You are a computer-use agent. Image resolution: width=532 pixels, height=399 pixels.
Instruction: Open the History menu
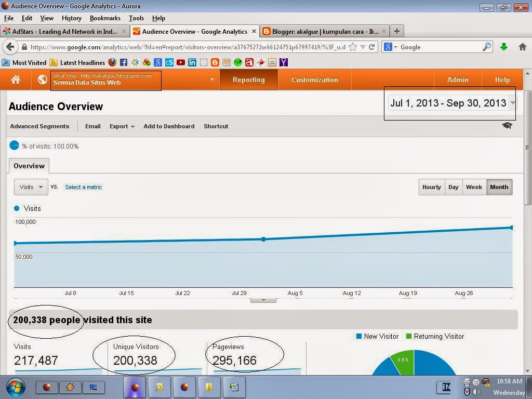(x=72, y=18)
